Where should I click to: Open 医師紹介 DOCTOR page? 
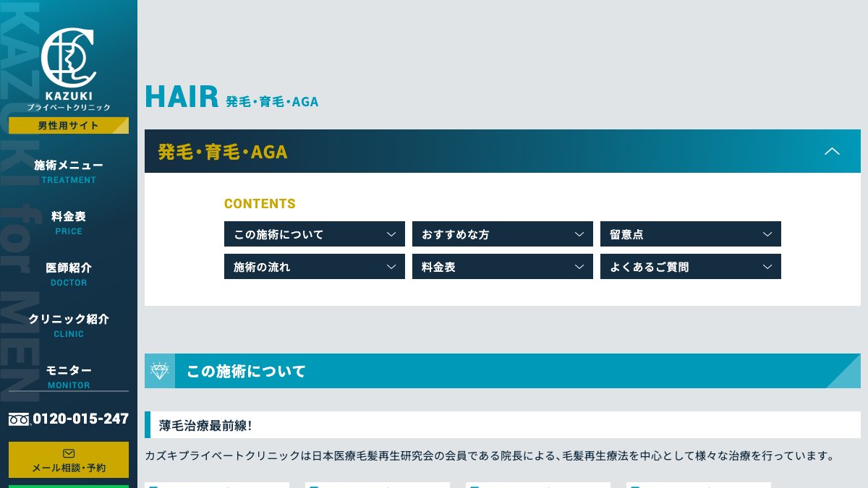point(69,274)
